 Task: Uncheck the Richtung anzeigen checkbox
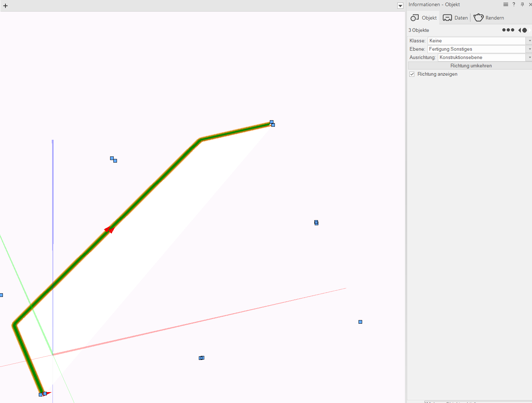[x=412, y=74]
